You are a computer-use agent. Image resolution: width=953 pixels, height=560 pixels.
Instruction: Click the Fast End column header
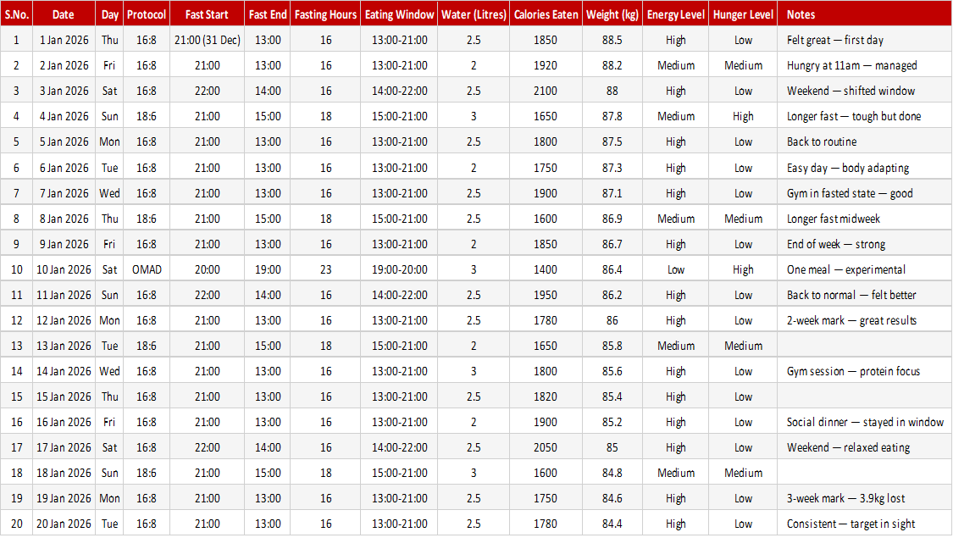coord(268,14)
